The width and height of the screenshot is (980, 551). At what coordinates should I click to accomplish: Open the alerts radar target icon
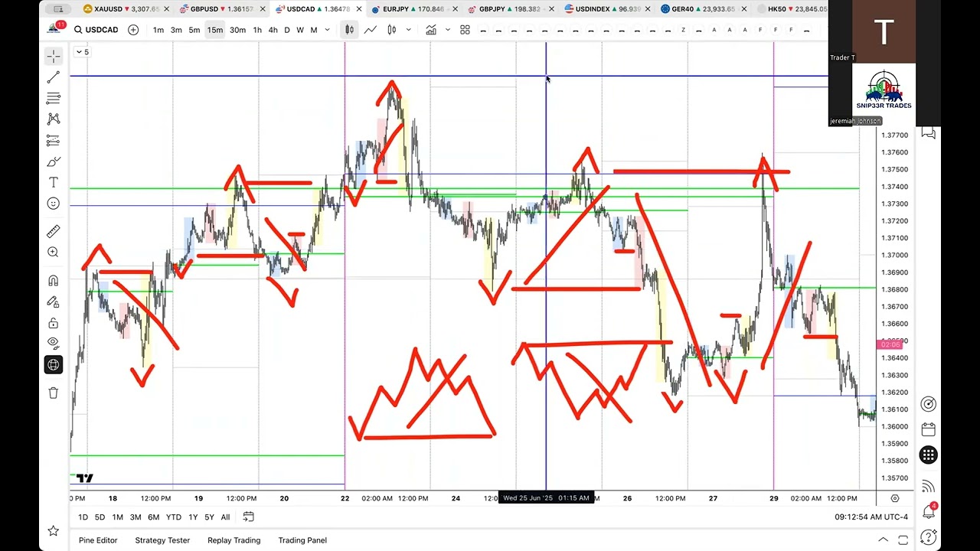[x=928, y=404]
